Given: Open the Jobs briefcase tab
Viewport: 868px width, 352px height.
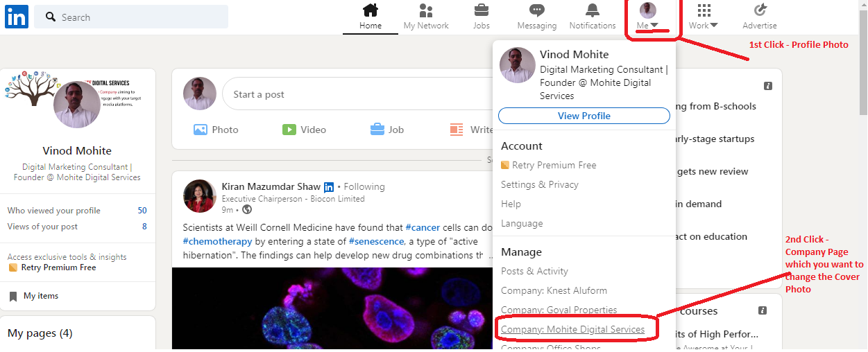Looking at the screenshot, I should coord(482,17).
